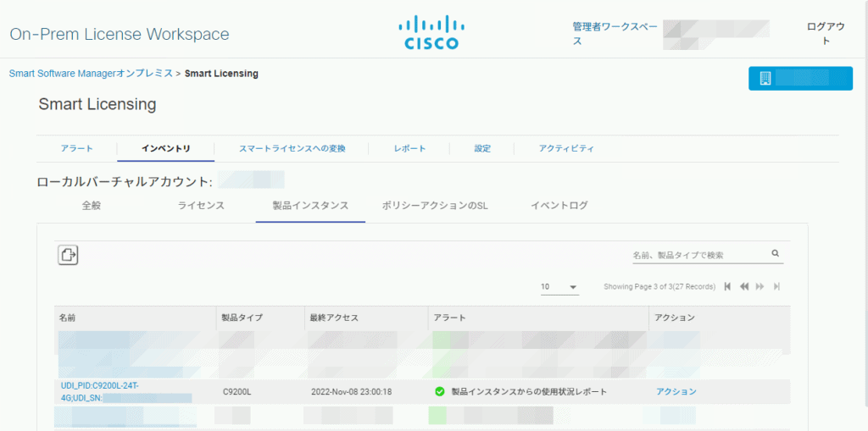Screen dimensions: 868x431
Task: Open the アクション dropdown for C9200L row
Action: point(676,391)
